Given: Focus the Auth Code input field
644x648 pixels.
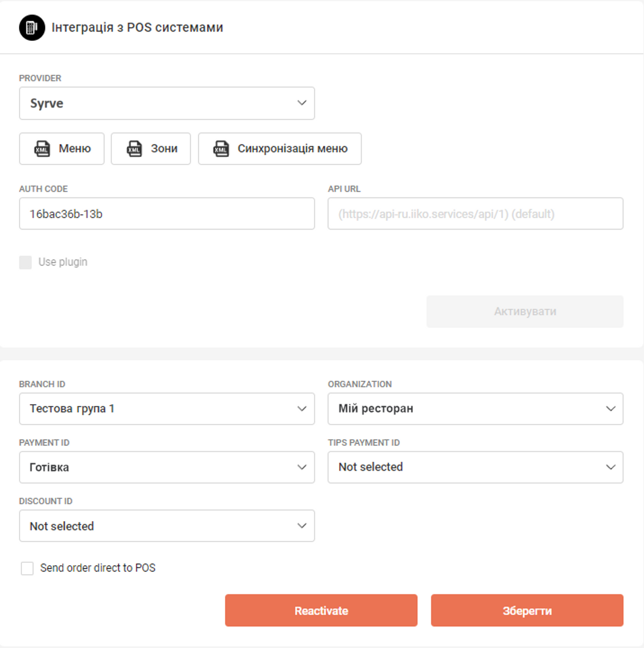Looking at the screenshot, I should 167,214.
